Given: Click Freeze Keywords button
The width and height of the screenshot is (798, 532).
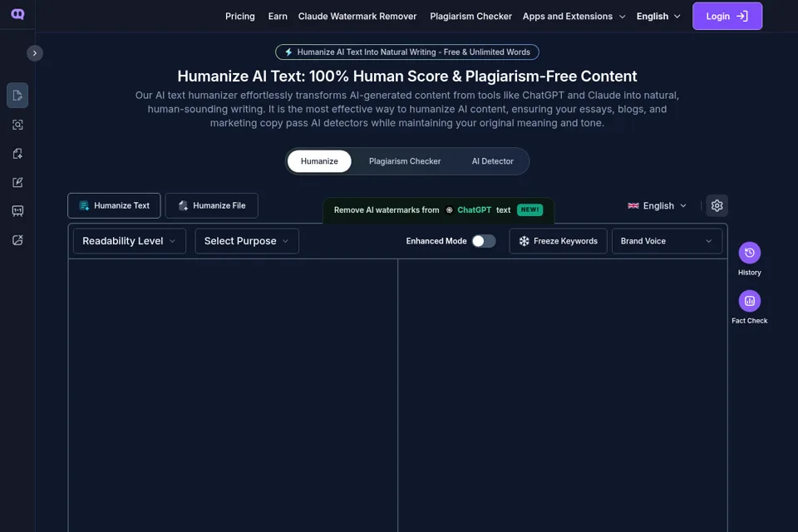Looking at the screenshot, I should pos(559,241).
